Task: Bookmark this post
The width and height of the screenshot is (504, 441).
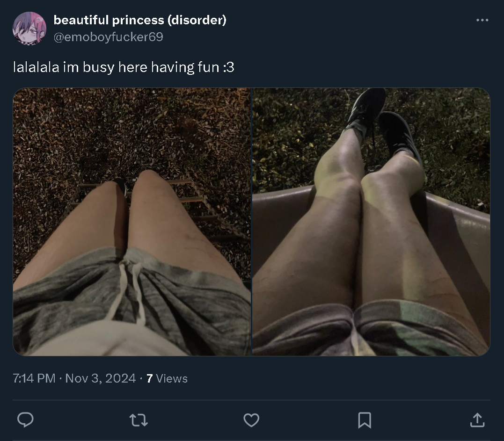Action: pos(365,420)
